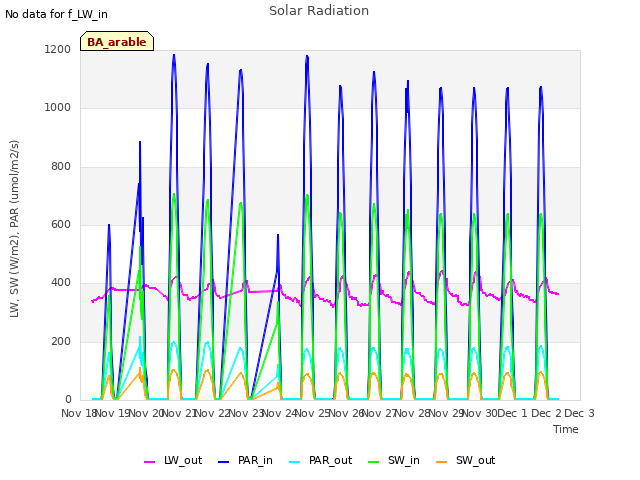Click the 800 y-axis tick label
Image resolution: width=640 pixels, height=480 pixels.
(x=61, y=166)
